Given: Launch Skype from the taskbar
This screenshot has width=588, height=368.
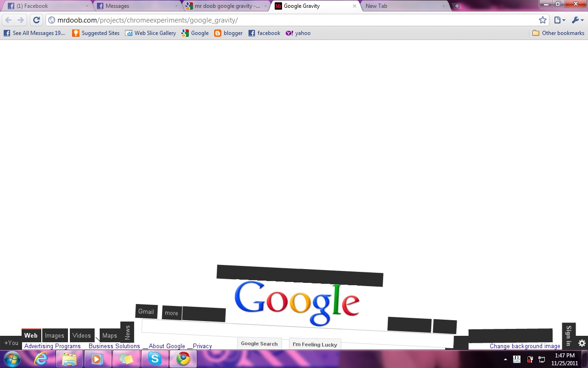Looking at the screenshot, I should tap(154, 358).
